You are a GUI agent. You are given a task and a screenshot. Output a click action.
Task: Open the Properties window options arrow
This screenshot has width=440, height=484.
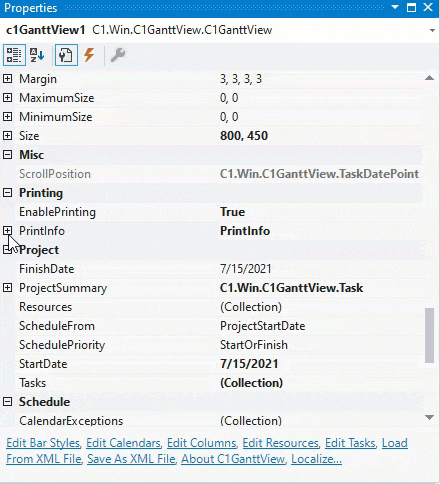click(x=395, y=7)
